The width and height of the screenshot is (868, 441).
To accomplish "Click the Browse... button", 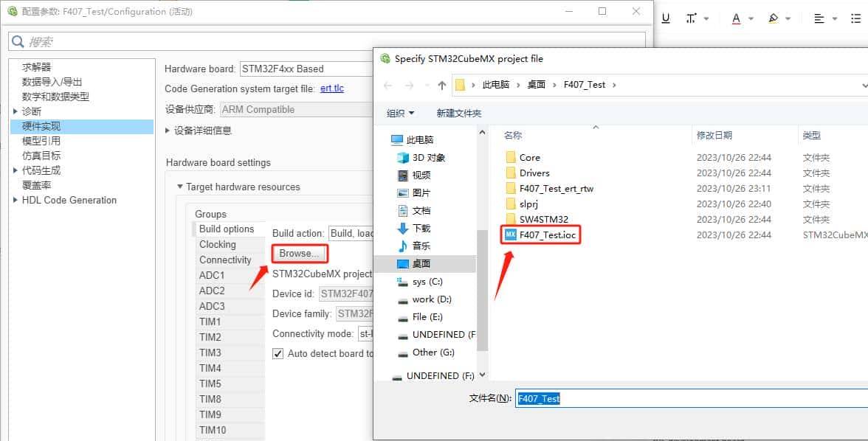I will point(299,253).
